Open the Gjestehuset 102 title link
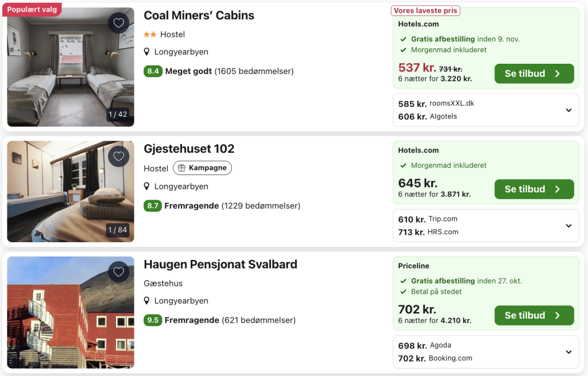This screenshot has width=588, height=376. [189, 149]
